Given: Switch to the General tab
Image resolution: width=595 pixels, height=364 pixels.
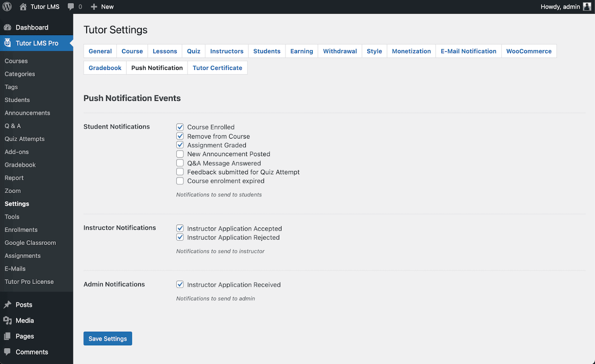Looking at the screenshot, I should 100,51.
